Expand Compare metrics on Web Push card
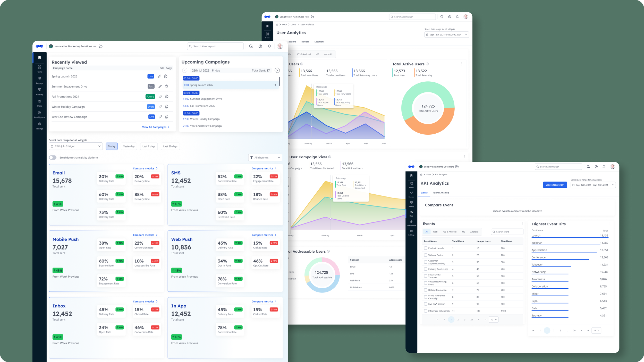 click(264, 235)
